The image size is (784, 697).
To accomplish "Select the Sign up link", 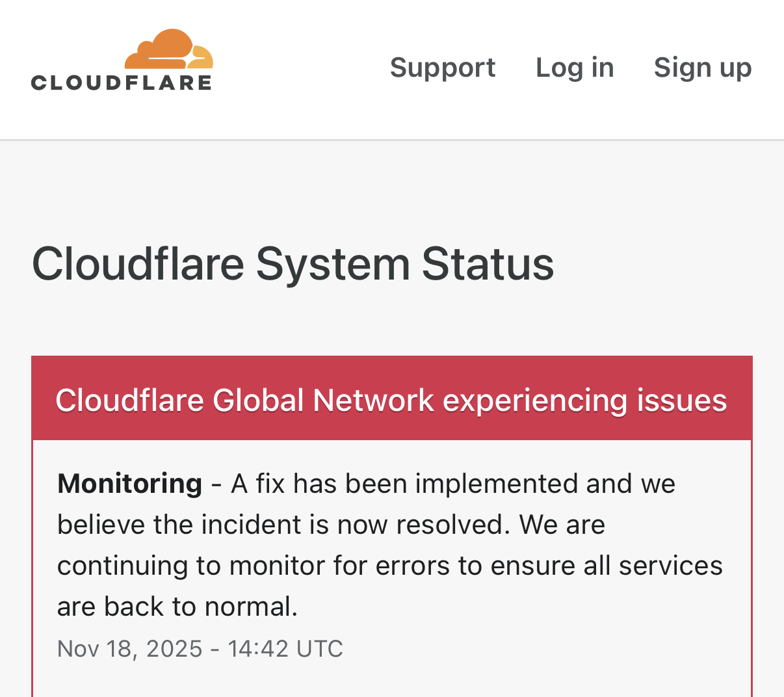I will click(703, 68).
